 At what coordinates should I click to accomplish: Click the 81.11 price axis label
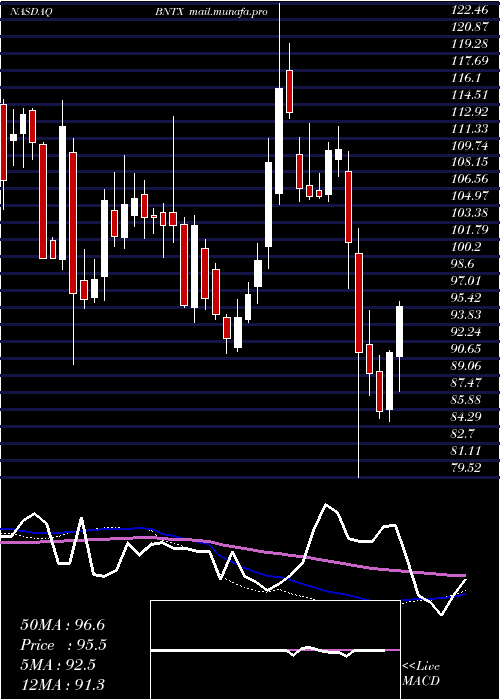[466, 450]
